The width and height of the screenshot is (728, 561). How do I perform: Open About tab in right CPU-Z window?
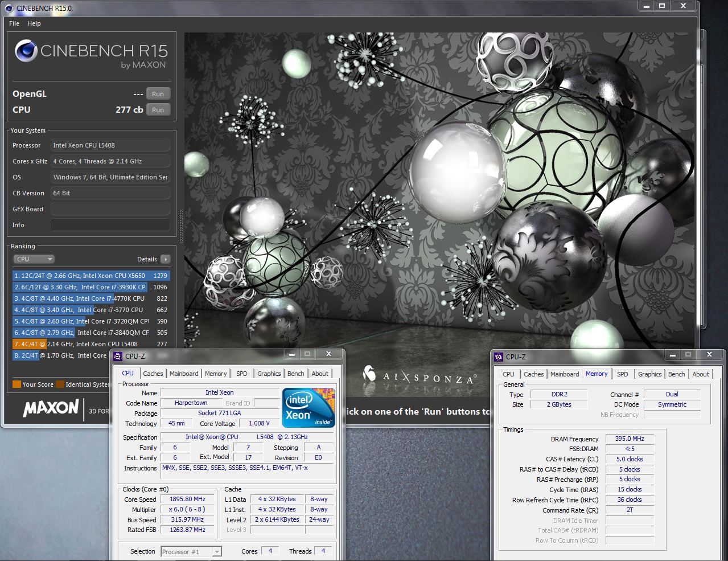coord(701,374)
